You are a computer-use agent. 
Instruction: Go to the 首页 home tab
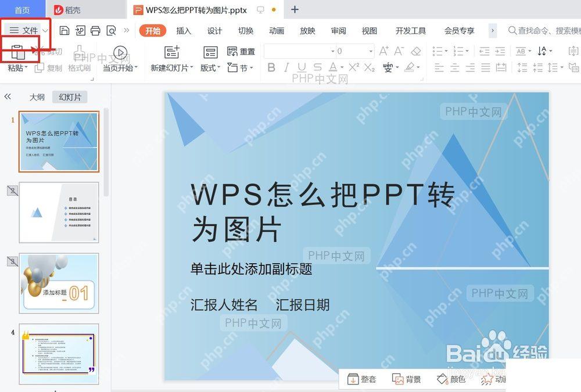tap(22, 10)
